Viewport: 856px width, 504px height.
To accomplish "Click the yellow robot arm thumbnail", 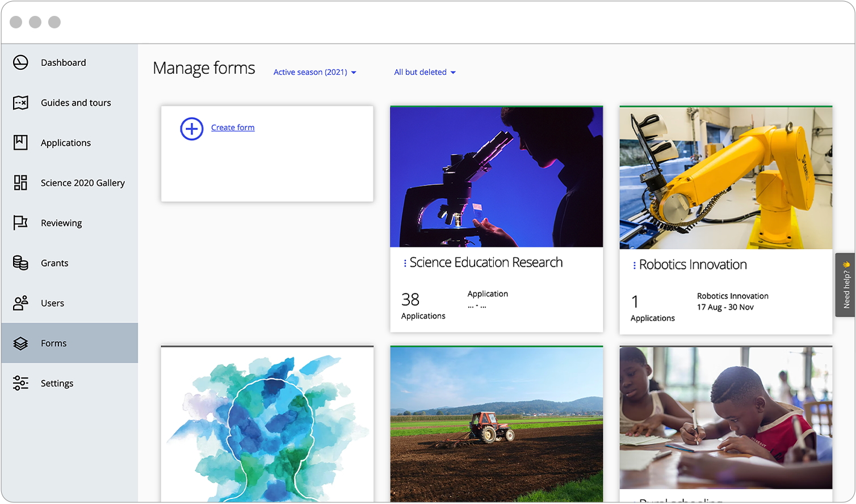I will (725, 178).
